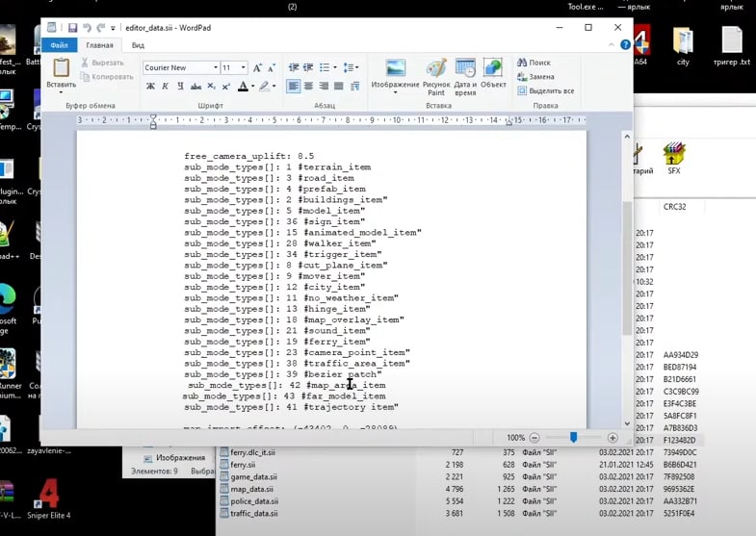This screenshot has width=756, height=536.
Task: Open paragraph settings dialog icon
Action: pyautogui.click(x=354, y=87)
